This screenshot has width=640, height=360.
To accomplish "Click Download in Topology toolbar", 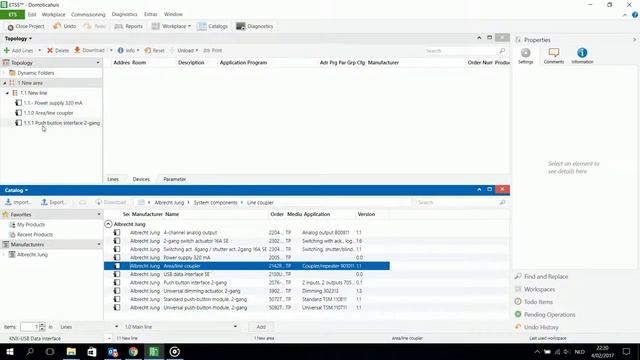I will click(90, 51).
